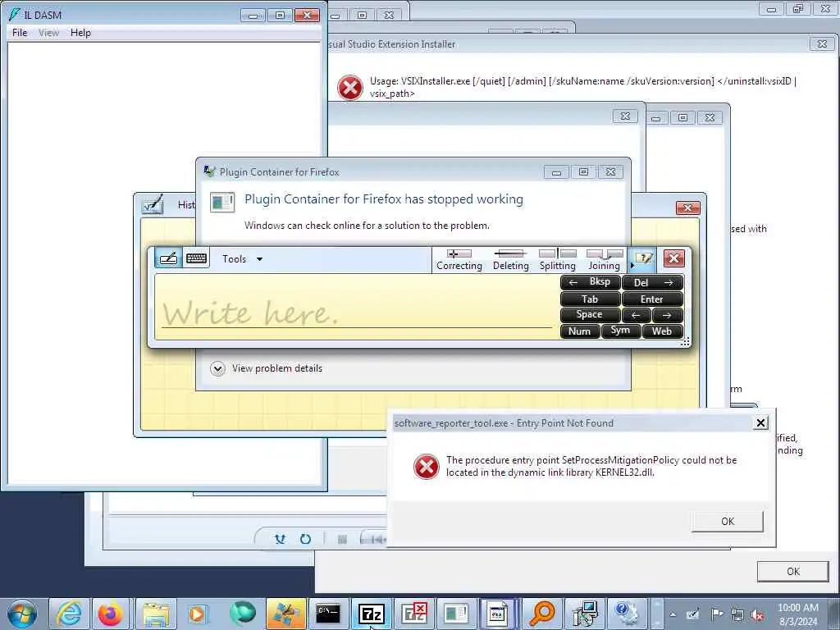The width and height of the screenshot is (840, 630).
Task: Open Windows Media Player from taskbar
Action: (x=198, y=614)
